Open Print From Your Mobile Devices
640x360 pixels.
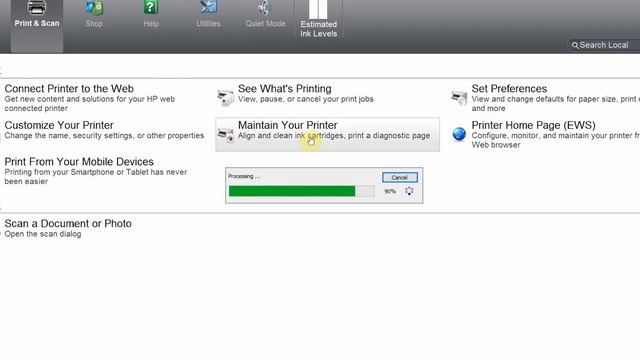[x=79, y=162]
